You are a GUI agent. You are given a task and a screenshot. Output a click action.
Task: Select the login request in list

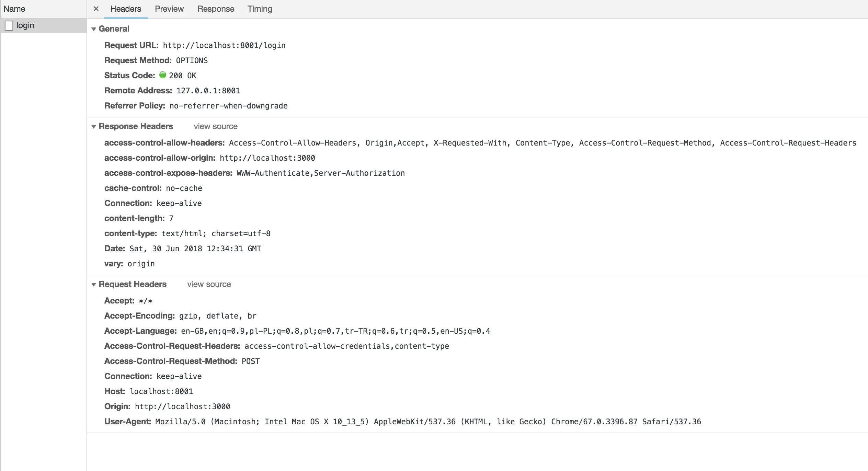pos(25,26)
